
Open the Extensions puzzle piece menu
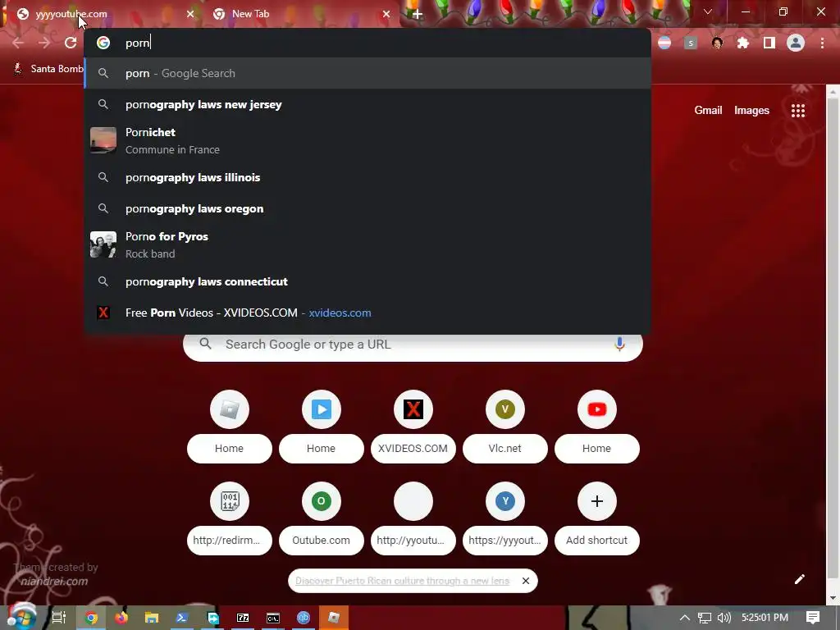[743, 43]
